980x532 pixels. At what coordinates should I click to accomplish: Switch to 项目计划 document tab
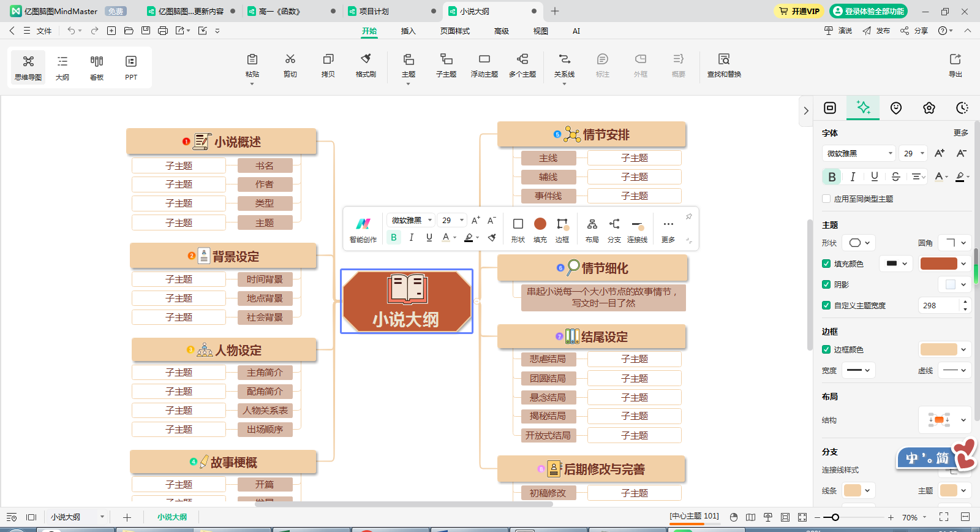(x=391, y=11)
